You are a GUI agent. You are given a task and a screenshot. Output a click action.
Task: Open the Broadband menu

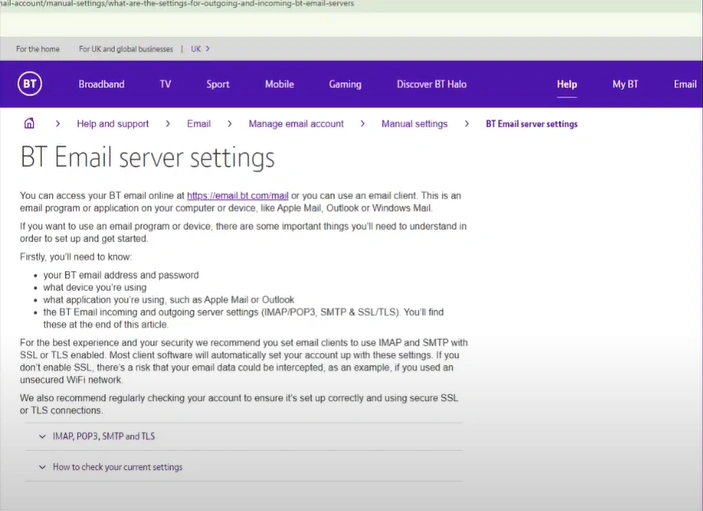click(101, 84)
